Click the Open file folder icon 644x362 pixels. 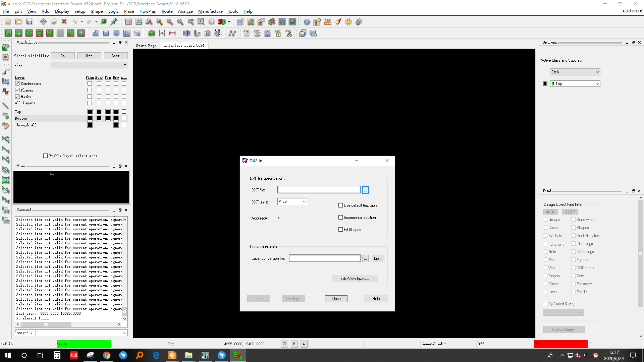tap(18, 22)
